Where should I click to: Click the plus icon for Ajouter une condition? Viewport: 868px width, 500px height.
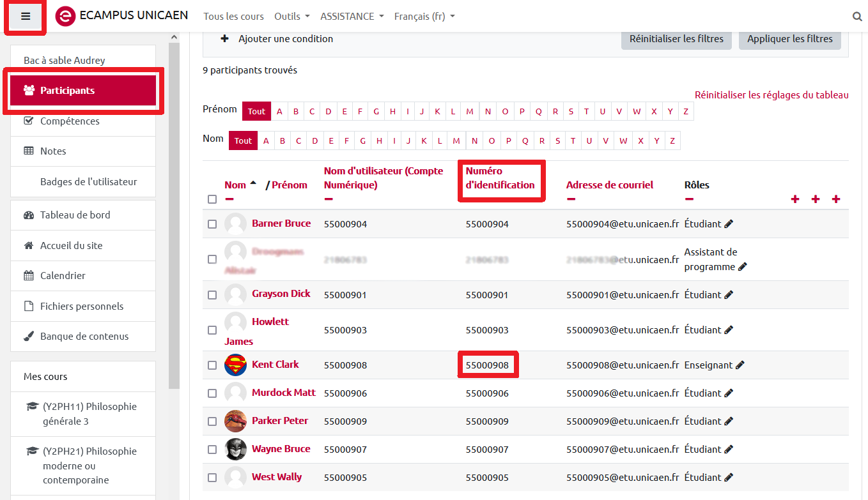pos(224,39)
